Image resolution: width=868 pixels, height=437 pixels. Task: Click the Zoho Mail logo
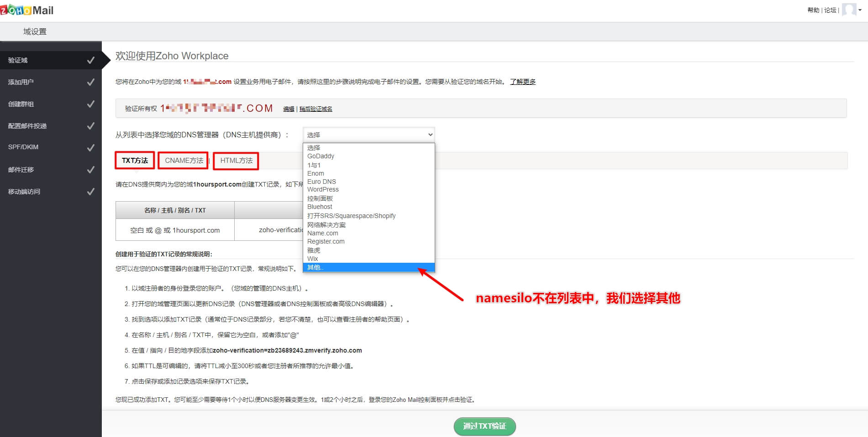[x=26, y=10]
